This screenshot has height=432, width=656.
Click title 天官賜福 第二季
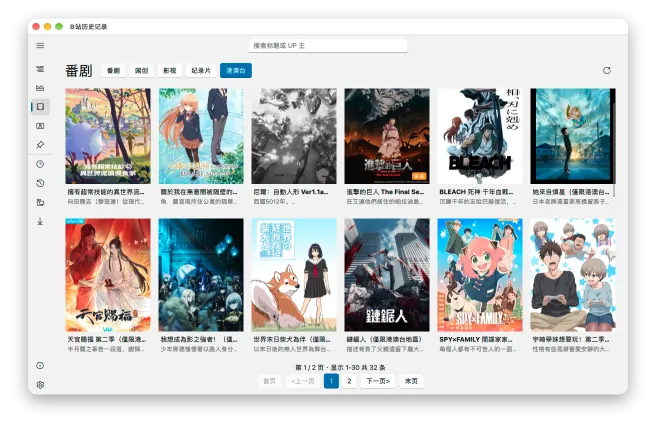(x=107, y=339)
